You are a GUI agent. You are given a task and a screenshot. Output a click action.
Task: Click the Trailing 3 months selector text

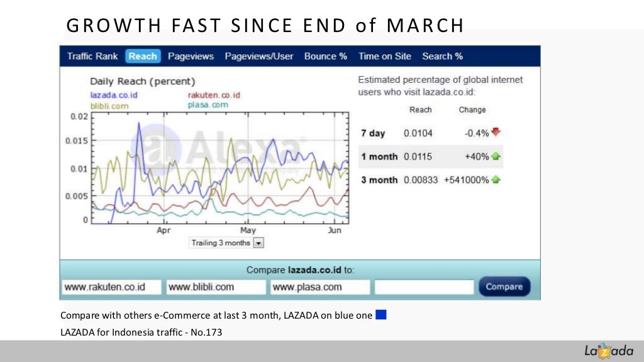[x=221, y=243]
